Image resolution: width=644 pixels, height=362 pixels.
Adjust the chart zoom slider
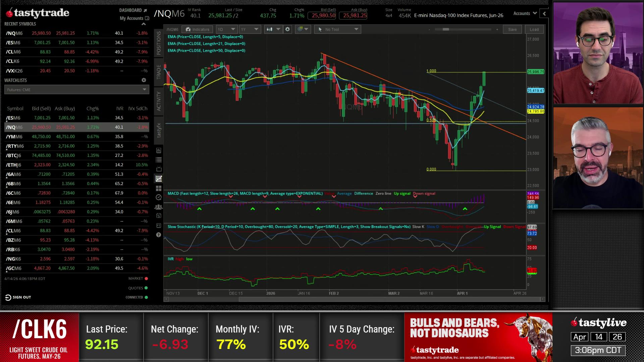click(x=445, y=29)
